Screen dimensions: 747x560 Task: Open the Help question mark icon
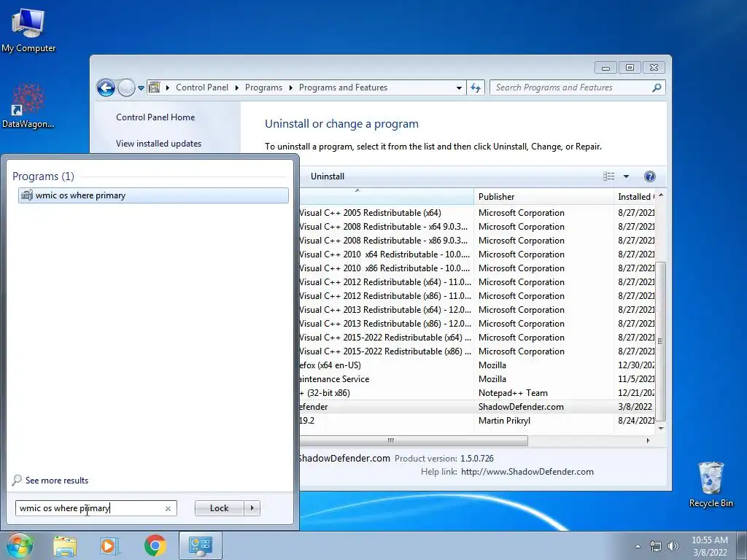pos(649,176)
